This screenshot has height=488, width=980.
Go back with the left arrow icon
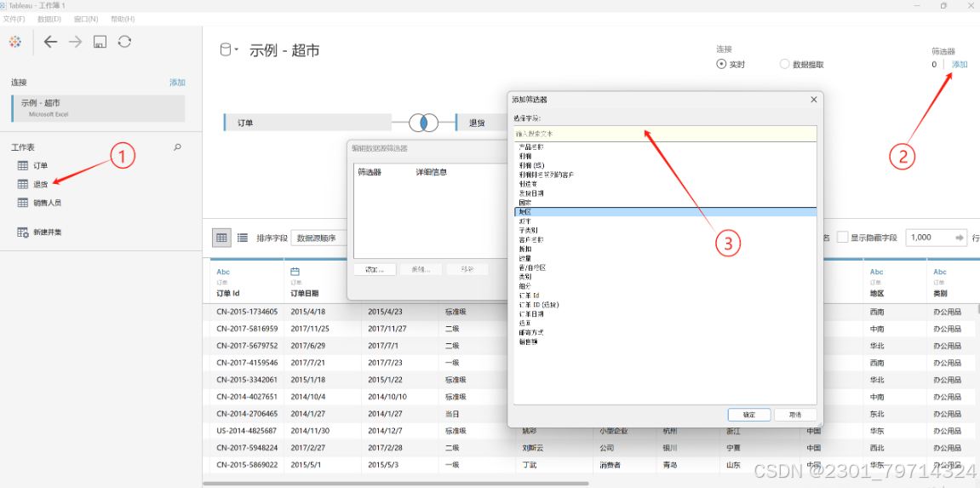click(50, 42)
